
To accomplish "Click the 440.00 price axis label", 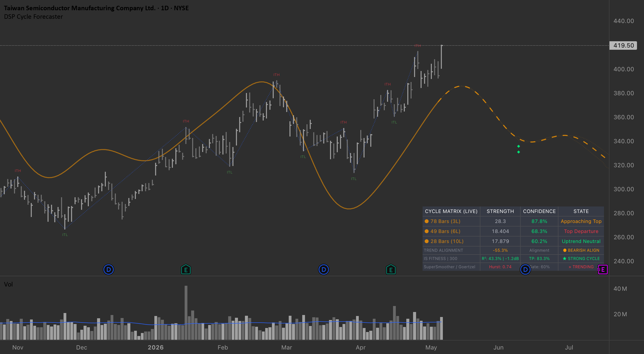I will [623, 21].
